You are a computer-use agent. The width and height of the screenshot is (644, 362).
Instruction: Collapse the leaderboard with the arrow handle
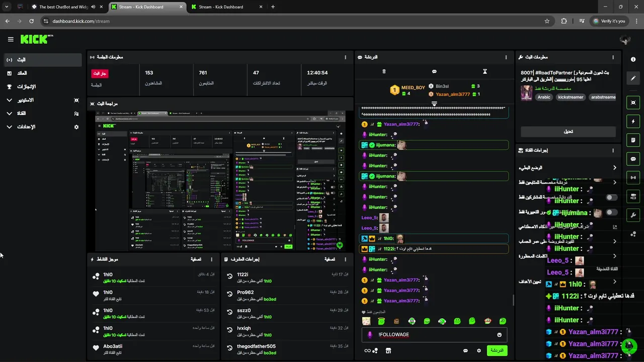pyautogui.click(x=434, y=104)
